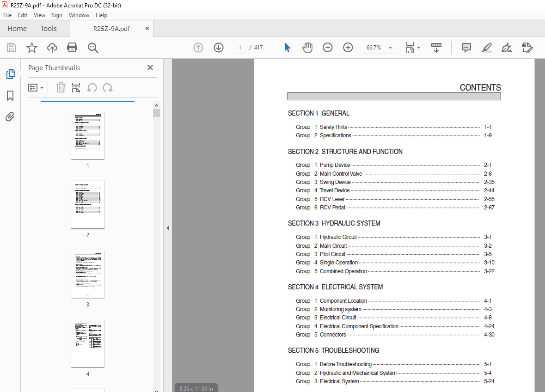Viewport: 545px width, 392px height.
Task: Click the Save file icon
Action: click(12, 48)
